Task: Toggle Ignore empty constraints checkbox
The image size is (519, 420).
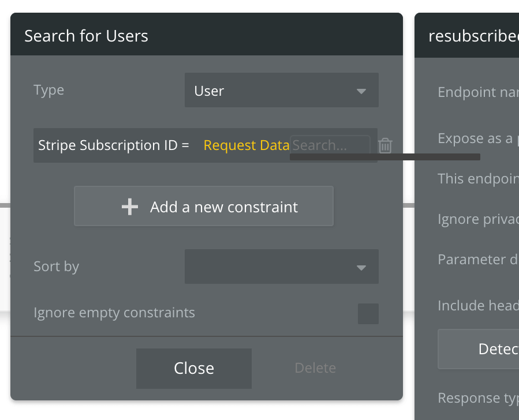Action: [x=368, y=313]
